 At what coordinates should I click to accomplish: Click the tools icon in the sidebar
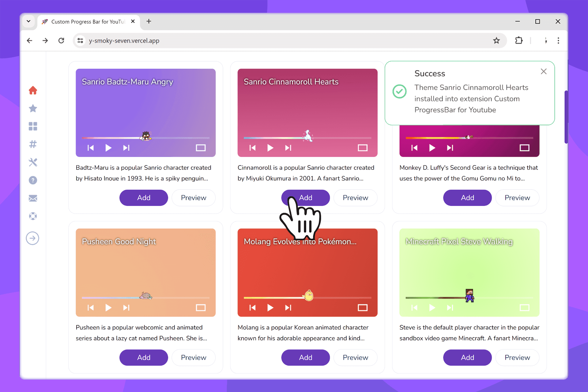33,162
